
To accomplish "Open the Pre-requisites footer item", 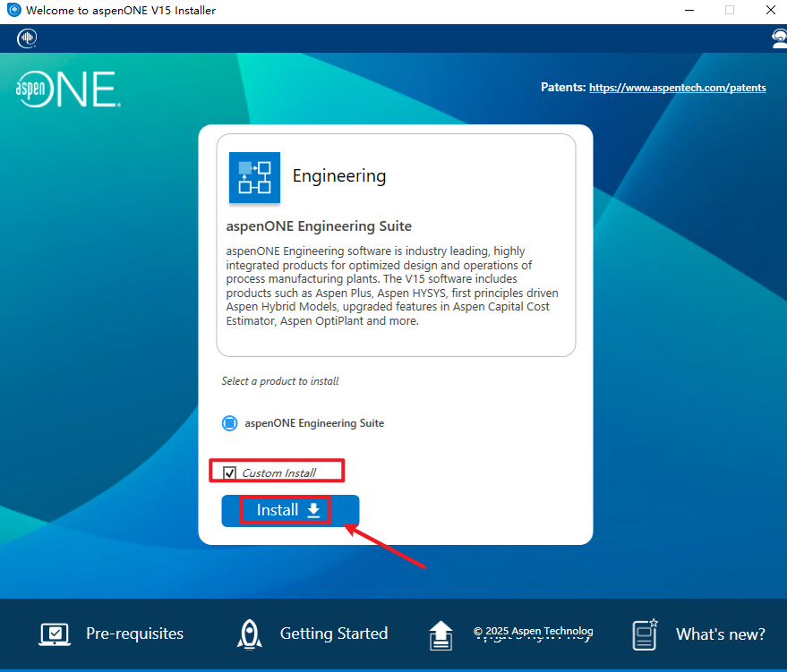I will [x=134, y=634].
